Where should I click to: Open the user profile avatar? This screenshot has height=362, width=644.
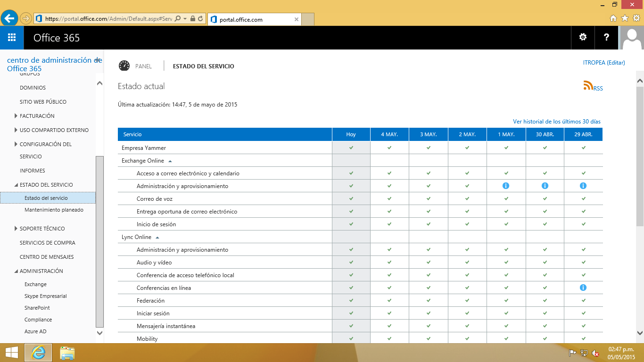pyautogui.click(x=632, y=38)
